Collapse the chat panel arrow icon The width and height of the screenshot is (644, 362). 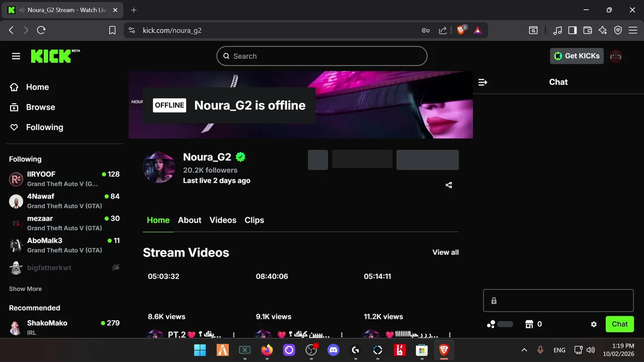[482, 82]
